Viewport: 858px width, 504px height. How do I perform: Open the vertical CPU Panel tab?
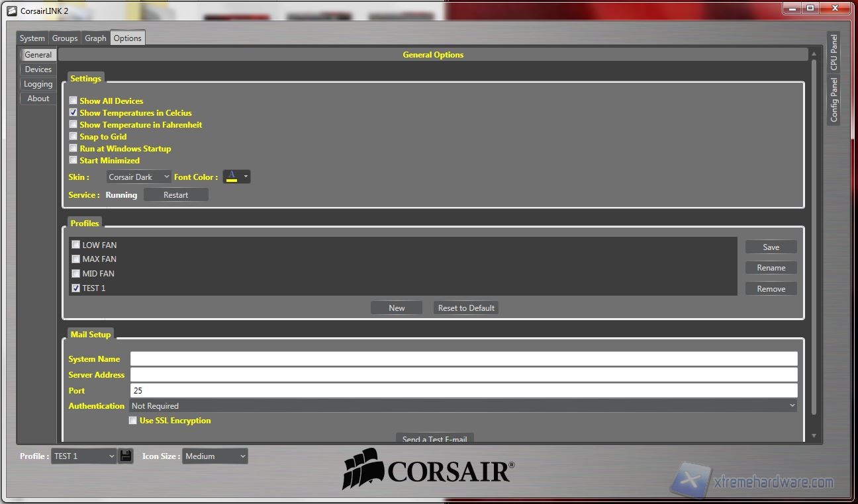tap(834, 52)
